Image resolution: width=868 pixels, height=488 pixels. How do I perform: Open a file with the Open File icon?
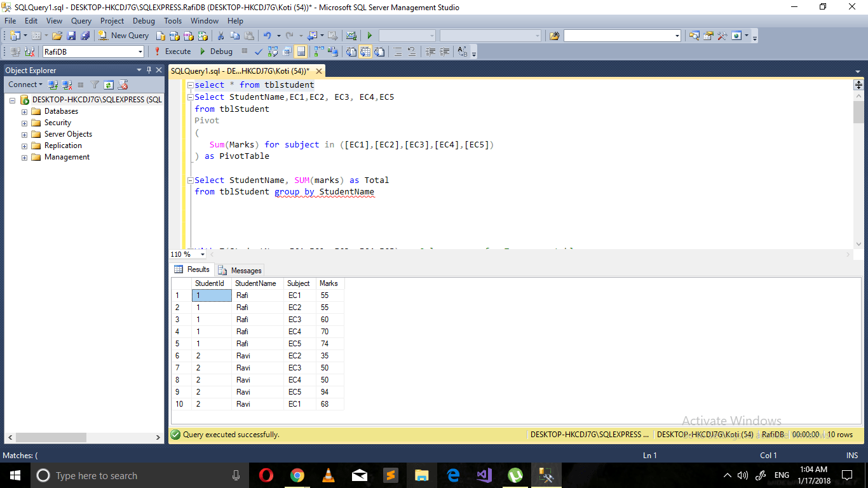click(57, 36)
